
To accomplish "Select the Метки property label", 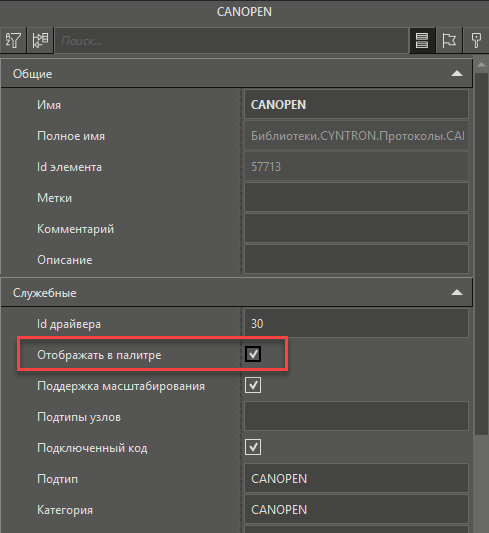I will (54, 198).
